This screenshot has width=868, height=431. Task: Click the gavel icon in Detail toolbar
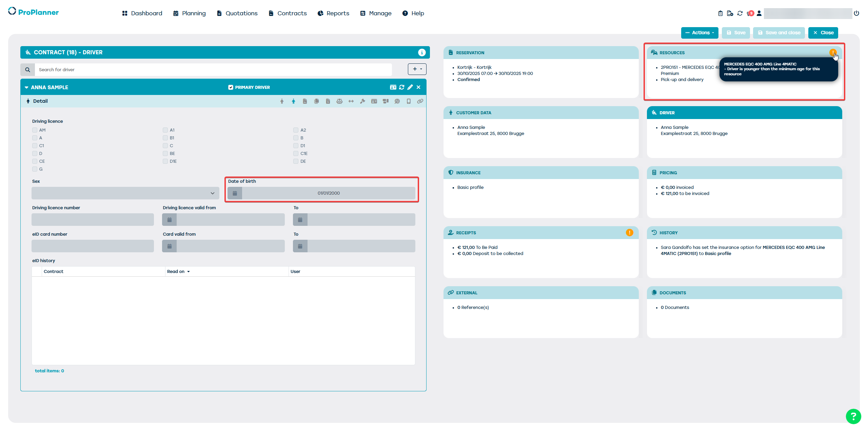(x=362, y=101)
